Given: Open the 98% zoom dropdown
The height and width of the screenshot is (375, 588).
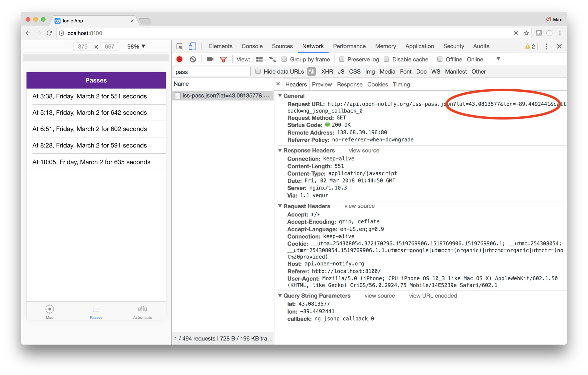Looking at the screenshot, I should click(136, 46).
